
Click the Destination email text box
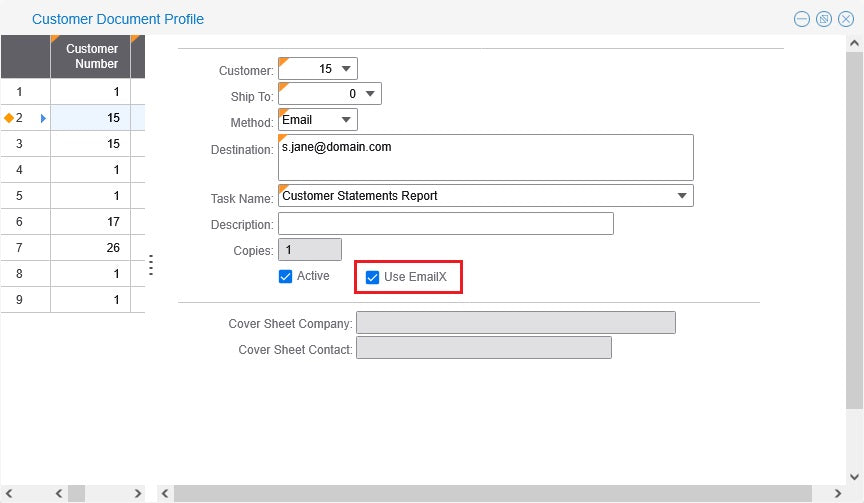point(485,157)
